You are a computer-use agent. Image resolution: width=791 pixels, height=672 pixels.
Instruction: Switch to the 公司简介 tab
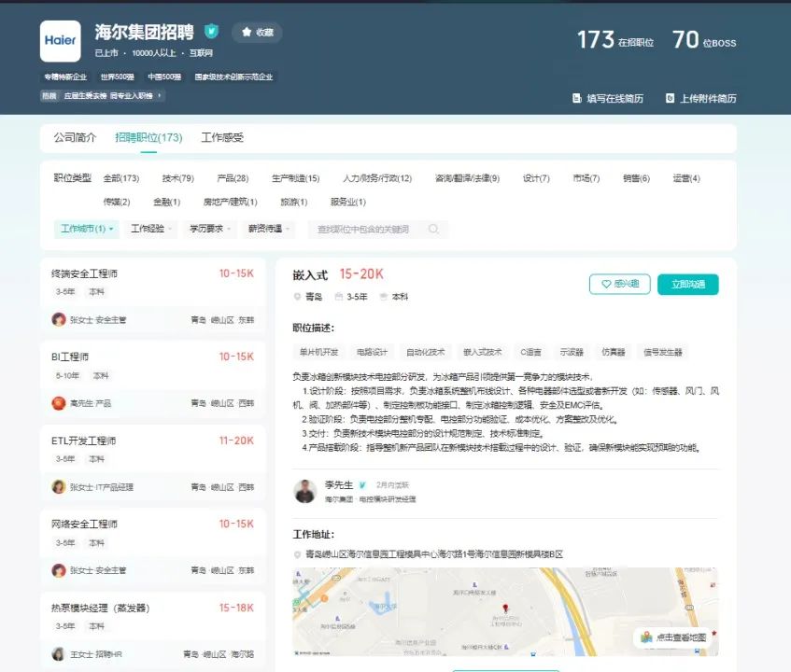coord(75,137)
